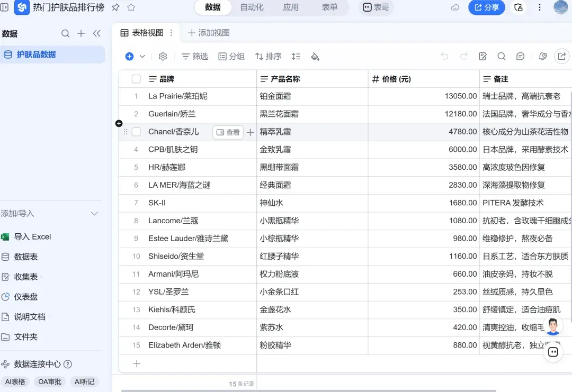The height and width of the screenshot is (392, 572).
Task: Click the blue add record plus button
Action: (130, 57)
